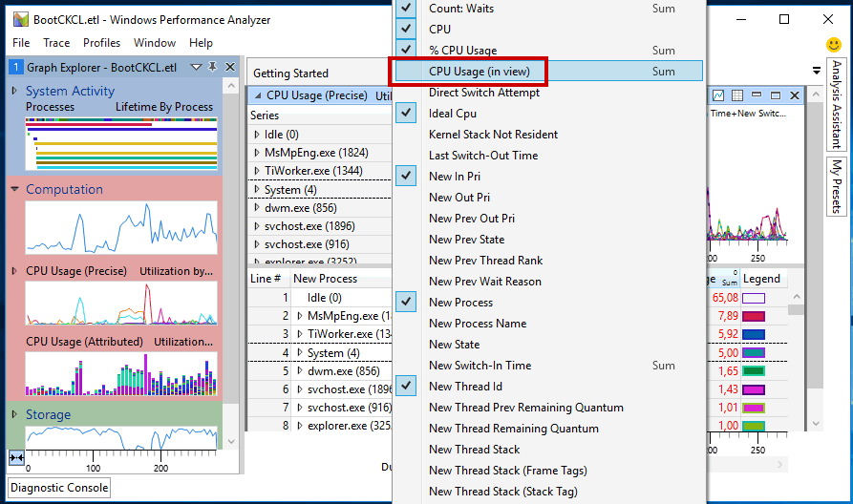The width and height of the screenshot is (853, 504).
Task: Select the Lifetime By Process thumbnail
Action: 121,144
